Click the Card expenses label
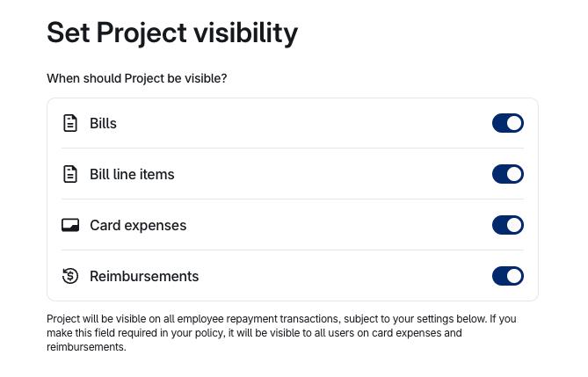This screenshot has height=377, width=588. click(138, 226)
